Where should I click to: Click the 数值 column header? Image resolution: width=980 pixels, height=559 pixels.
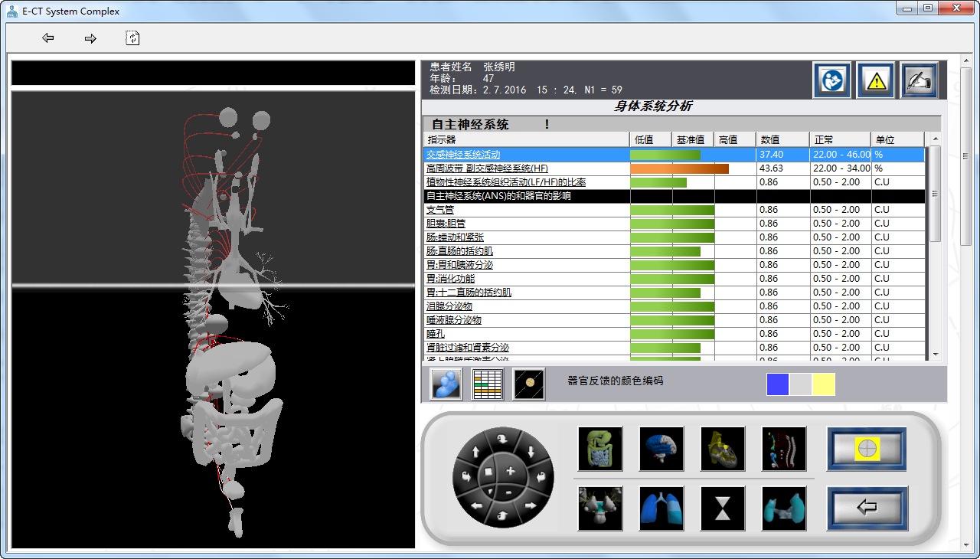coord(782,139)
